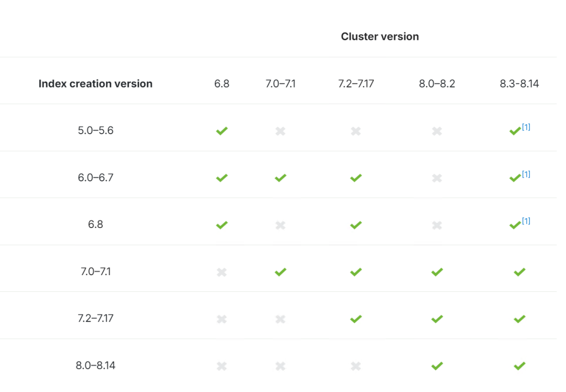This screenshot has height=392, width=566.
Task: Click the 'Index creation version' column header
Action: click(x=95, y=84)
